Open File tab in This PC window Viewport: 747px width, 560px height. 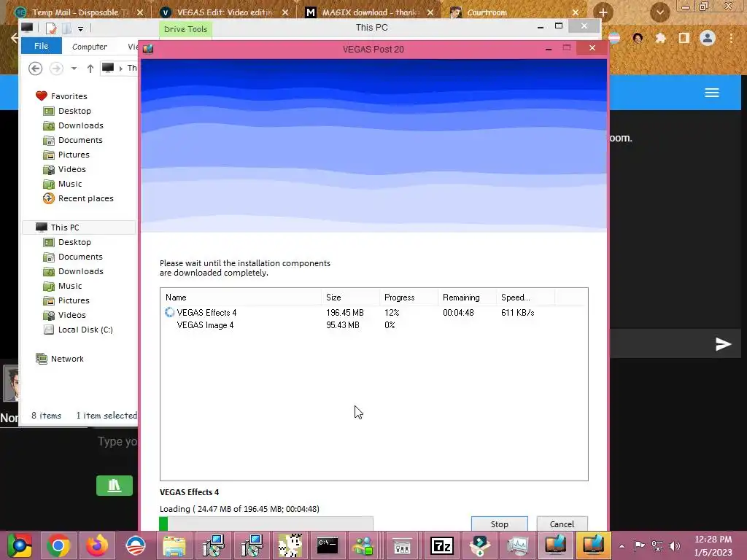tap(41, 46)
